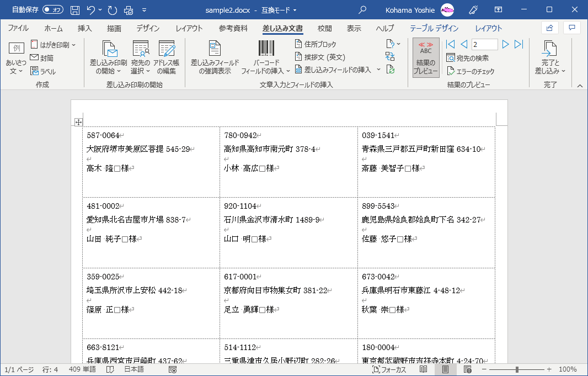Click the macro recording status icon

[173, 369]
